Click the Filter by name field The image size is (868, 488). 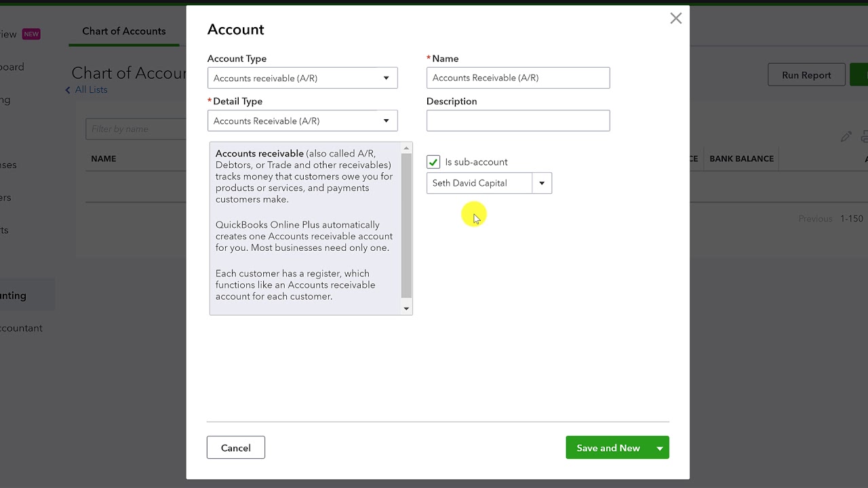[x=136, y=129]
